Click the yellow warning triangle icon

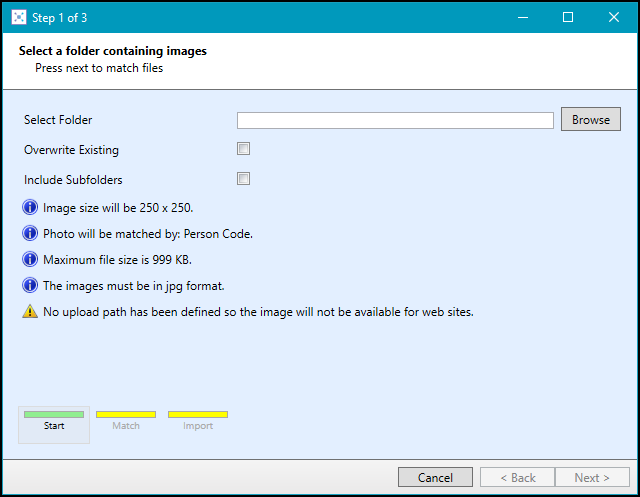tap(30, 311)
